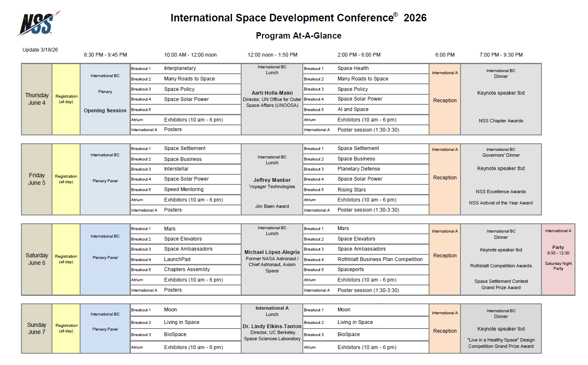Click the pink Saturday Night Party block

click(558, 259)
